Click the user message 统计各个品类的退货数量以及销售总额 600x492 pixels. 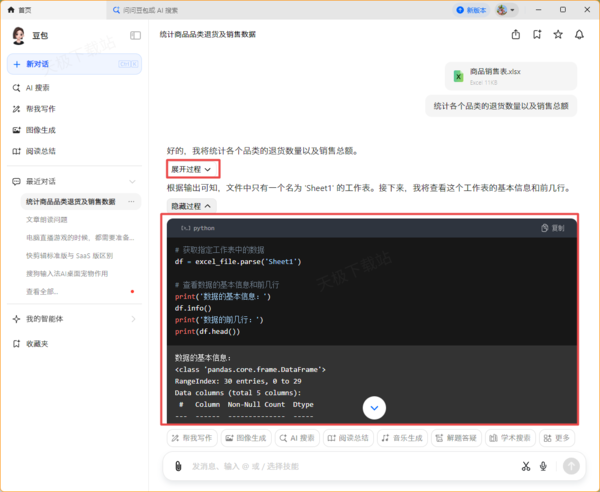pos(501,106)
